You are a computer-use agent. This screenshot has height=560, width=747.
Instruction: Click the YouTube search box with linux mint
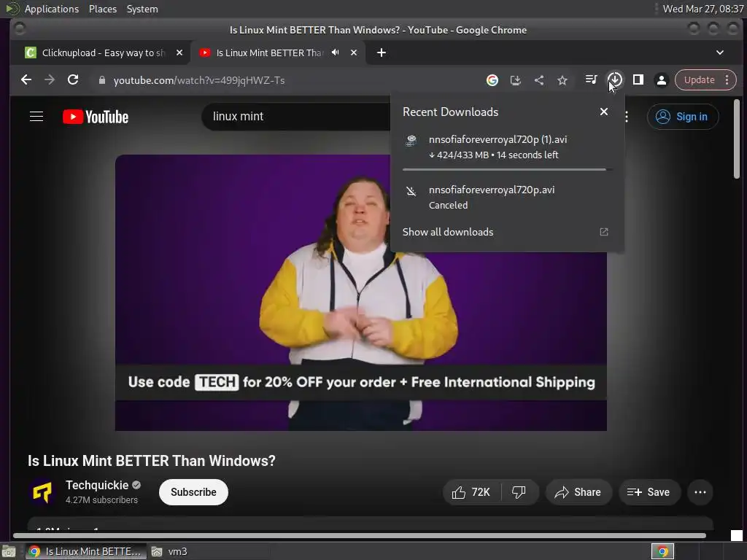click(x=296, y=117)
